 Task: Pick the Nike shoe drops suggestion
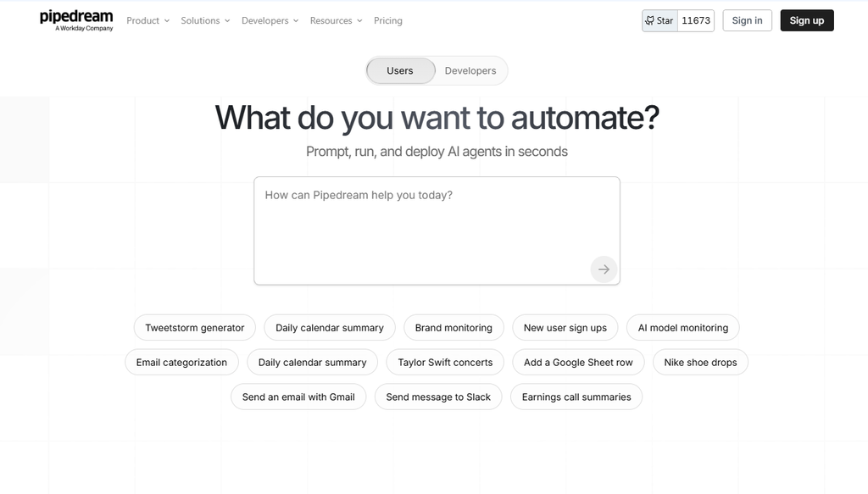click(x=700, y=363)
